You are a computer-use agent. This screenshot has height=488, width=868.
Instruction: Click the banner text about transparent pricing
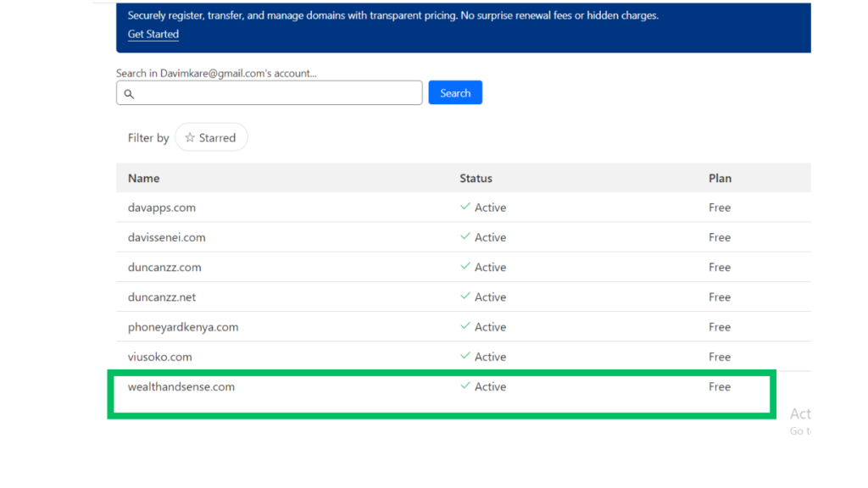(x=393, y=15)
